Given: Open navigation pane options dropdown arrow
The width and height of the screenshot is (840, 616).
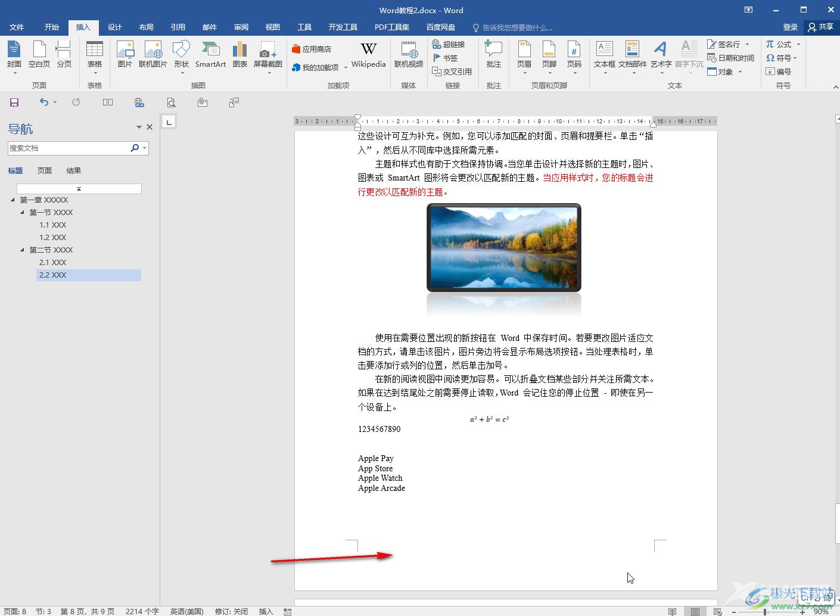Looking at the screenshot, I should coord(139,127).
